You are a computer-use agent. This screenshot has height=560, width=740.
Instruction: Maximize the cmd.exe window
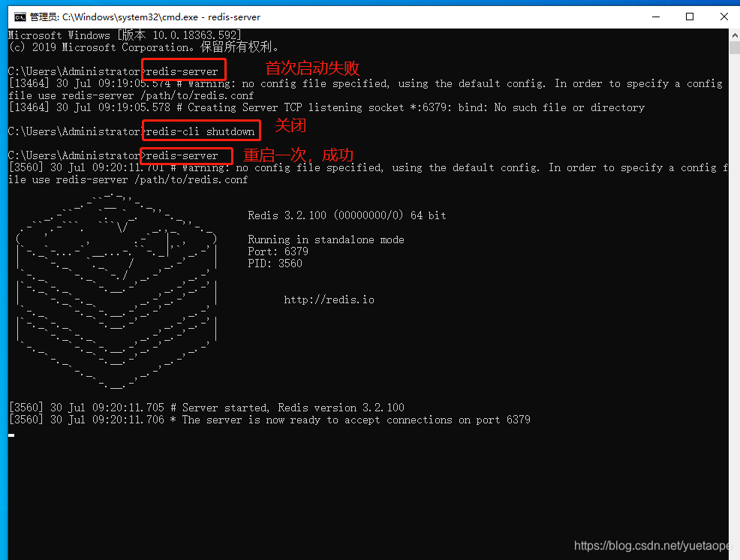(690, 17)
